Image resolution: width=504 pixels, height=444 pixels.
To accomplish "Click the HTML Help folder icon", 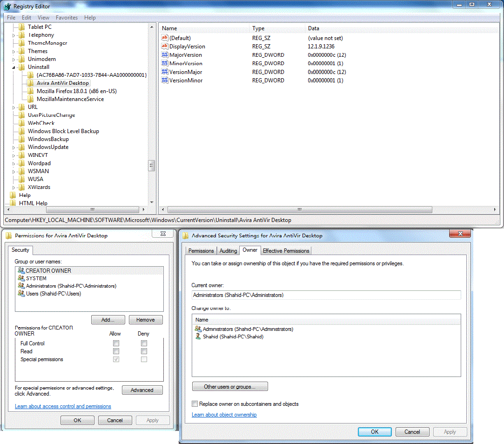I will pos(13,203).
